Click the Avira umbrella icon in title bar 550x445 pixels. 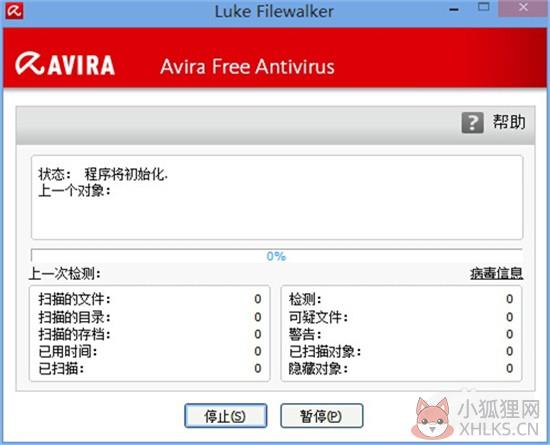pyautogui.click(x=14, y=11)
